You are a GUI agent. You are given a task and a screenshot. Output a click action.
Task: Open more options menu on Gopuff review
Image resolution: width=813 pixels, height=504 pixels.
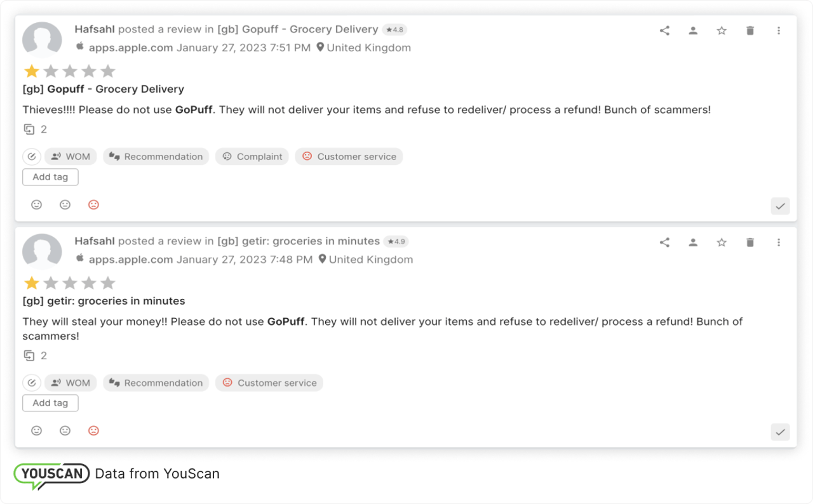coord(779,30)
